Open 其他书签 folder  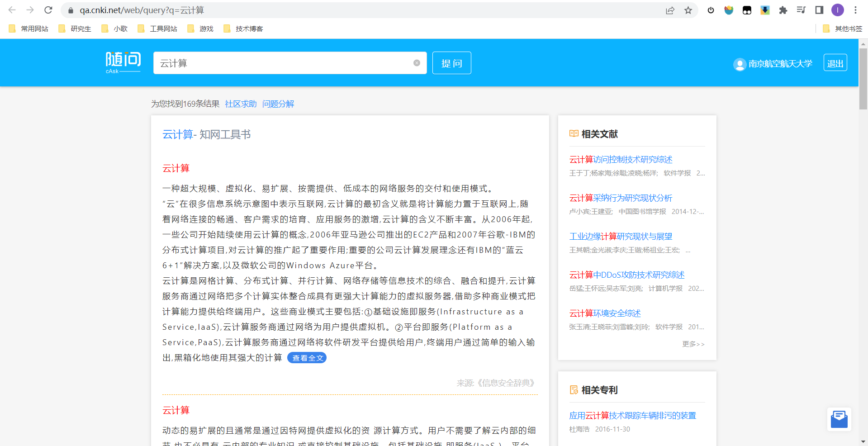(x=842, y=28)
